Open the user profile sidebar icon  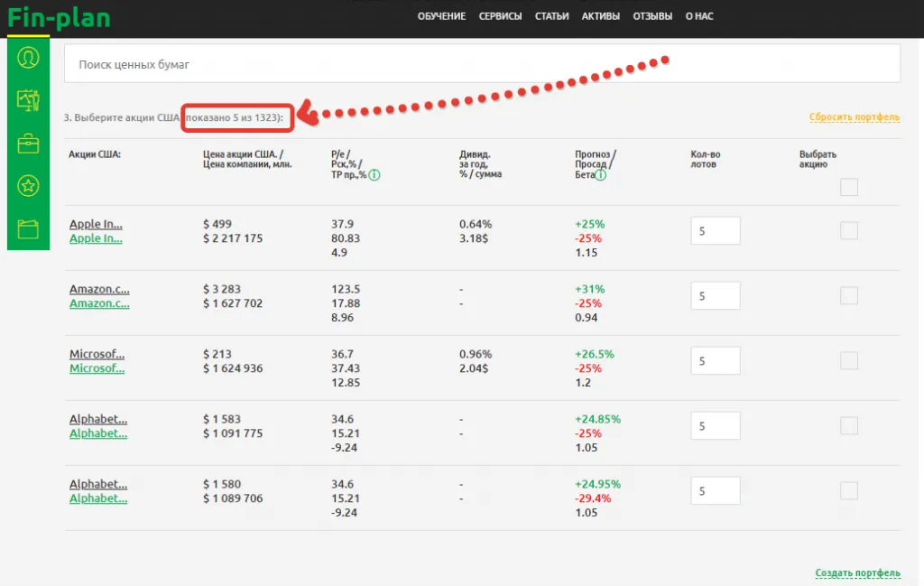[28, 58]
